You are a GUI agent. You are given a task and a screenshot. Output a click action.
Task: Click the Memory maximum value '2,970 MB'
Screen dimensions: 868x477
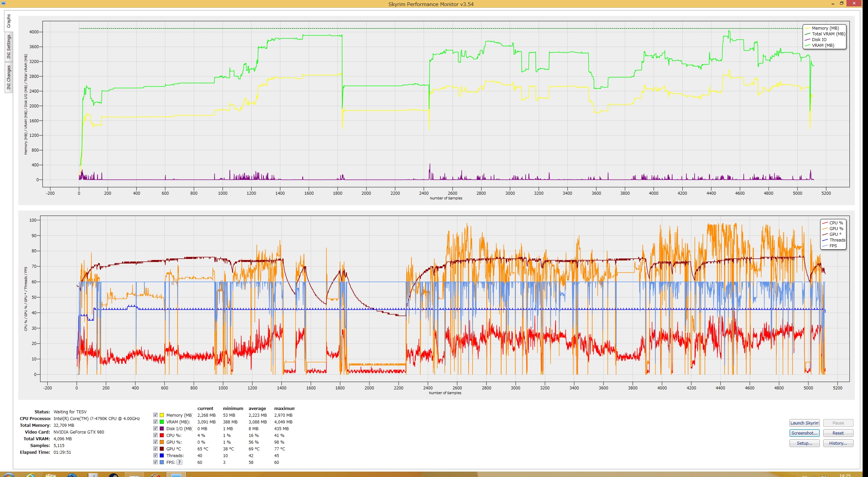pyautogui.click(x=283, y=415)
